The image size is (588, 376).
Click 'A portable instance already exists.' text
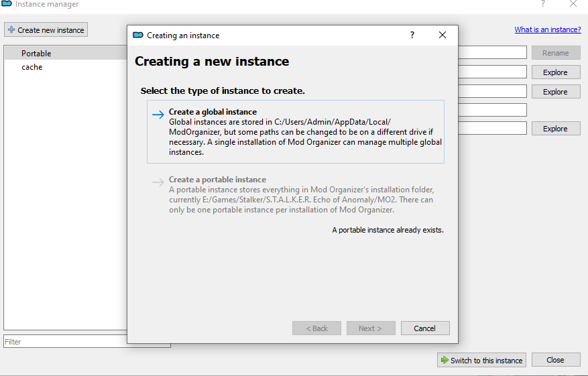[388, 230]
